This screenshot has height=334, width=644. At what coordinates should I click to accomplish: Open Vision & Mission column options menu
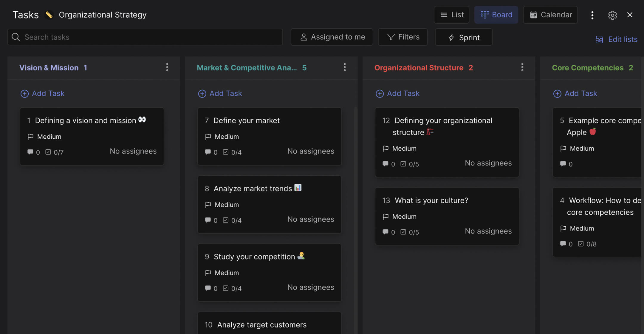(167, 67)
